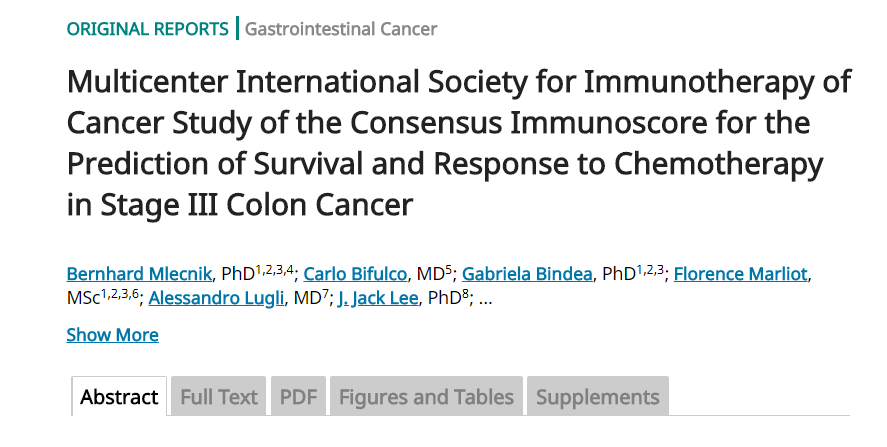Select the PDF tab
This screenshot has width=887, height=447.
(x=298, y=397)
